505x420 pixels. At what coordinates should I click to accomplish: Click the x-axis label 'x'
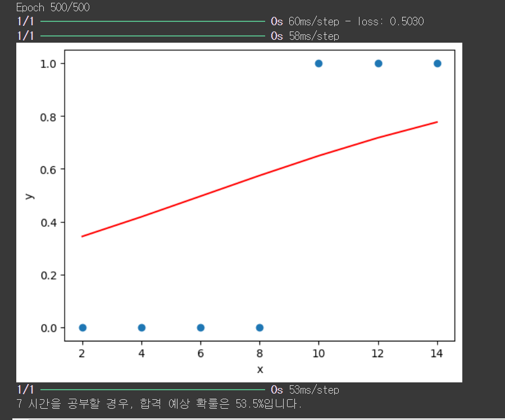click(260, 369)
